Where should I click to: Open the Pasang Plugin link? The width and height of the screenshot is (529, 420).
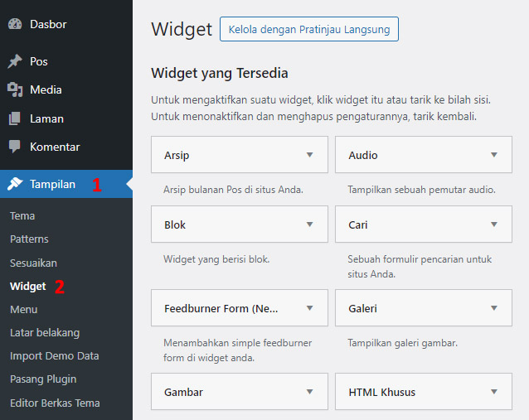[43, 379]
